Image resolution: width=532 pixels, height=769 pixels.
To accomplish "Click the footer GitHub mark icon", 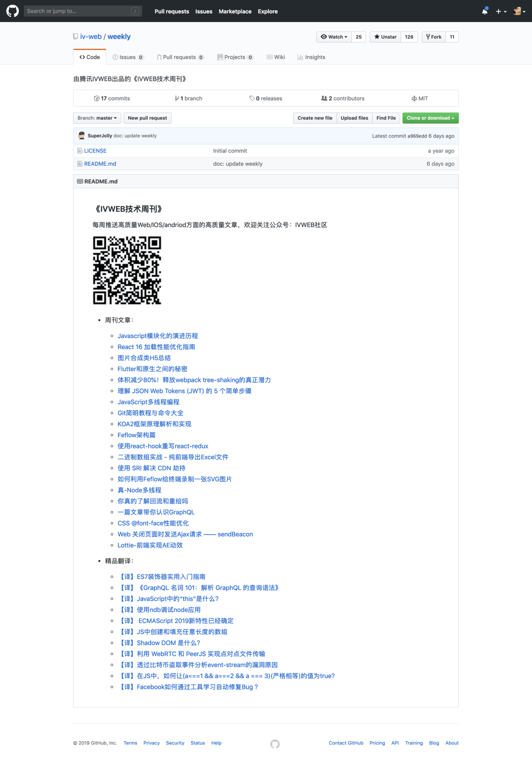I will click(x=275, y=744).
